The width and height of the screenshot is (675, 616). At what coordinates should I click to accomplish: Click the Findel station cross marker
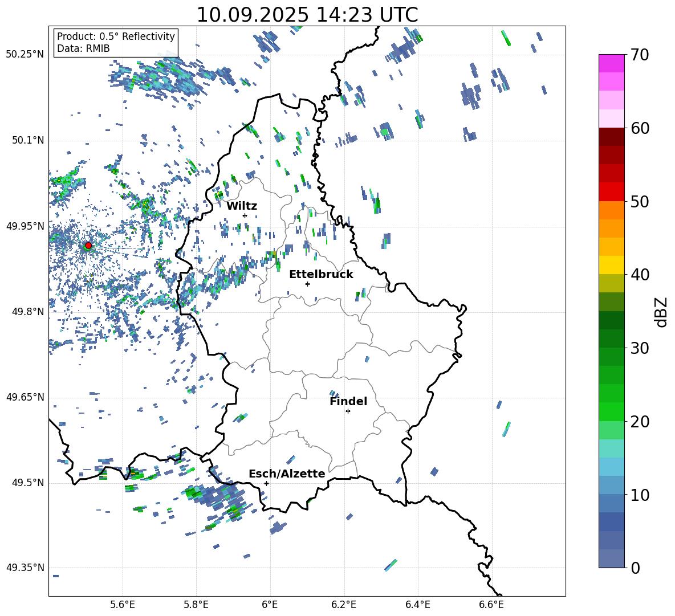[348, 411]
